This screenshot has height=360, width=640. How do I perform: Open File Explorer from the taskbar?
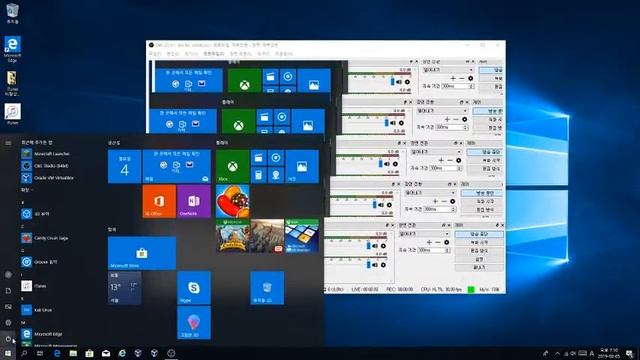click(73, 353)
